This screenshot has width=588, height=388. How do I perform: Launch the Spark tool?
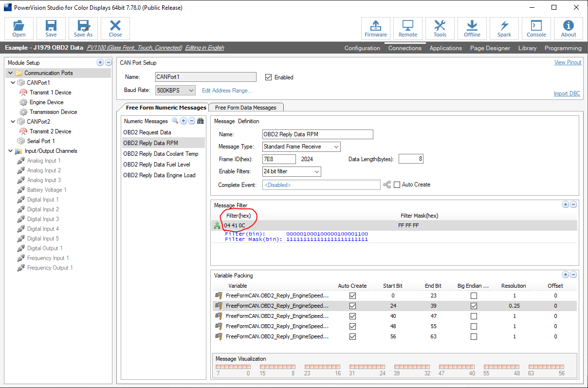click(x=504, y=28)
